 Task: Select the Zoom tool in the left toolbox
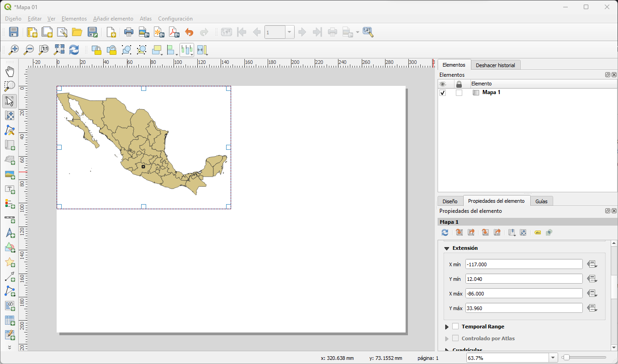pyautogui.click(x=10, y=86)
